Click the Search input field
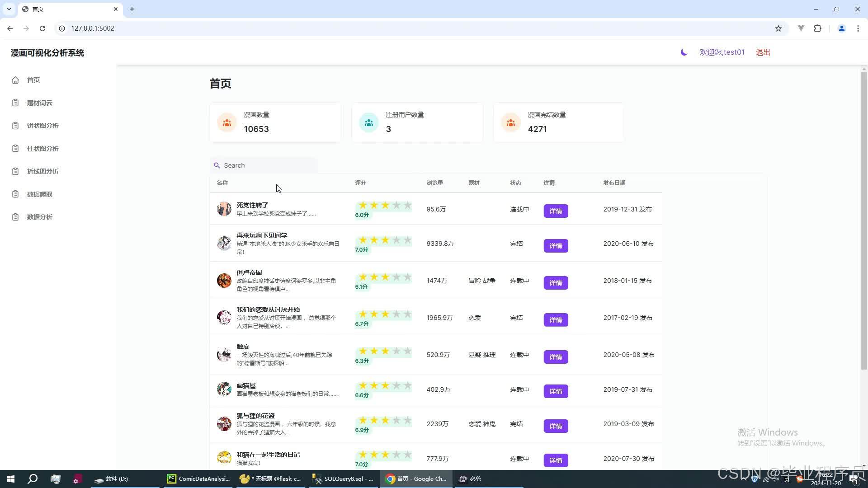This screenshot has height=488, width=868. (264, 165)
